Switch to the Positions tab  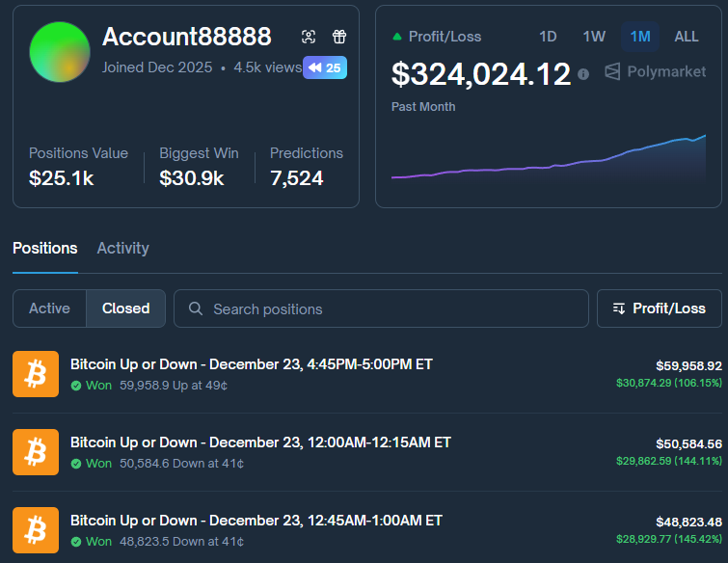click(x=45, y=249)
